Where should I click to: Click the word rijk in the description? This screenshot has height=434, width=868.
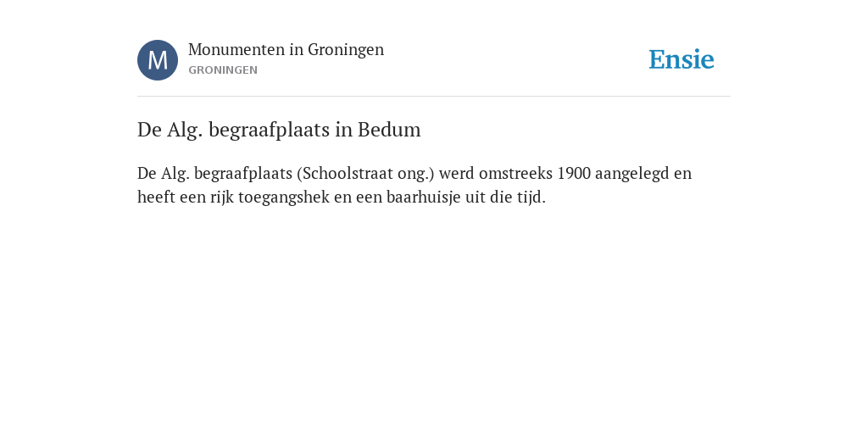[222, 198]
